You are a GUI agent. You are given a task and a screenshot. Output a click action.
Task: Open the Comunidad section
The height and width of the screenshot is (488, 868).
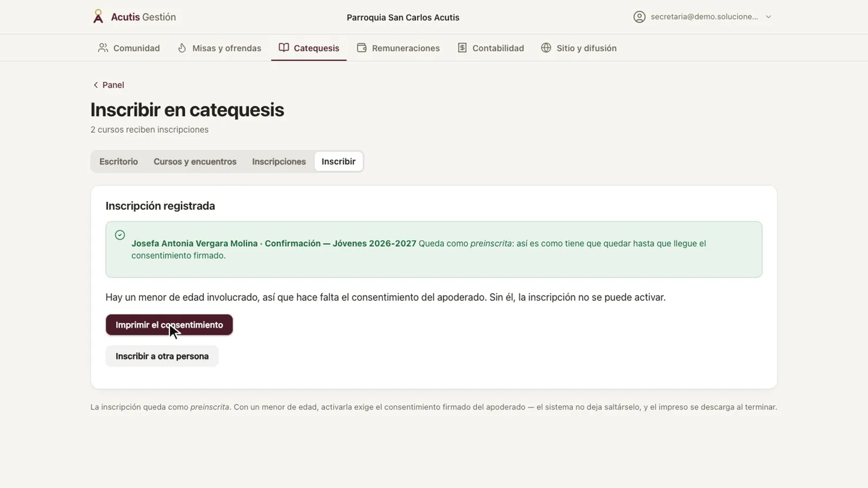tap(129, 48)
